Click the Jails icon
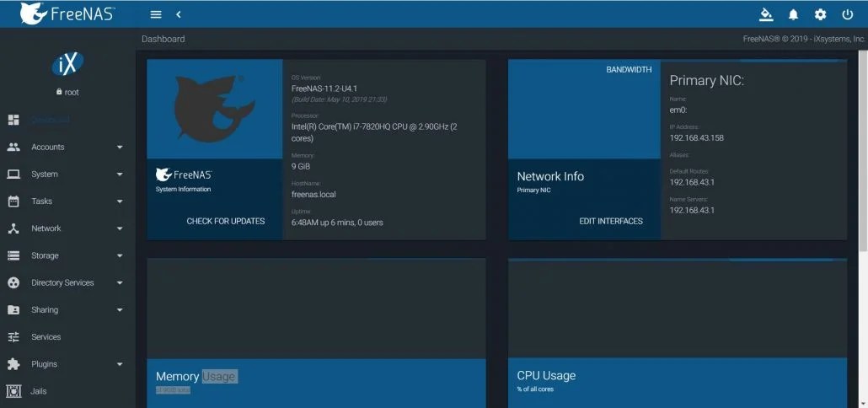Viewport: 868px width, 408px height. [x=13, y=391]
